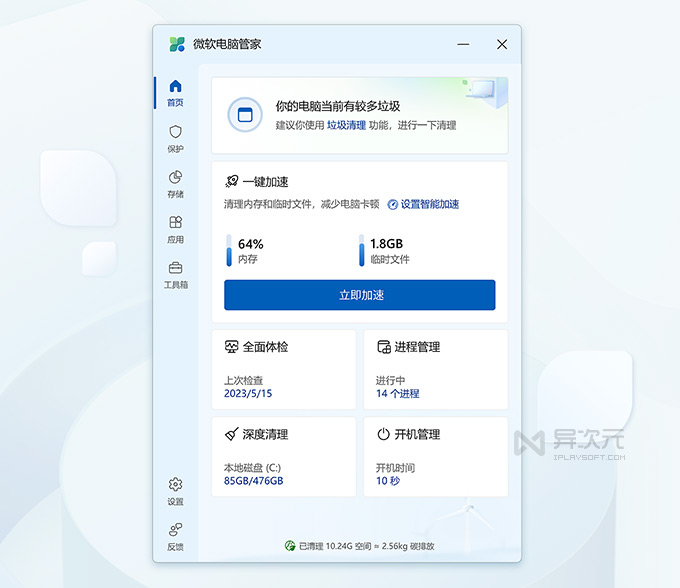This screenshot has width=680, height=588.
Task: Open the 开机管理 startup management card
Action: click(x=435, y=457)
